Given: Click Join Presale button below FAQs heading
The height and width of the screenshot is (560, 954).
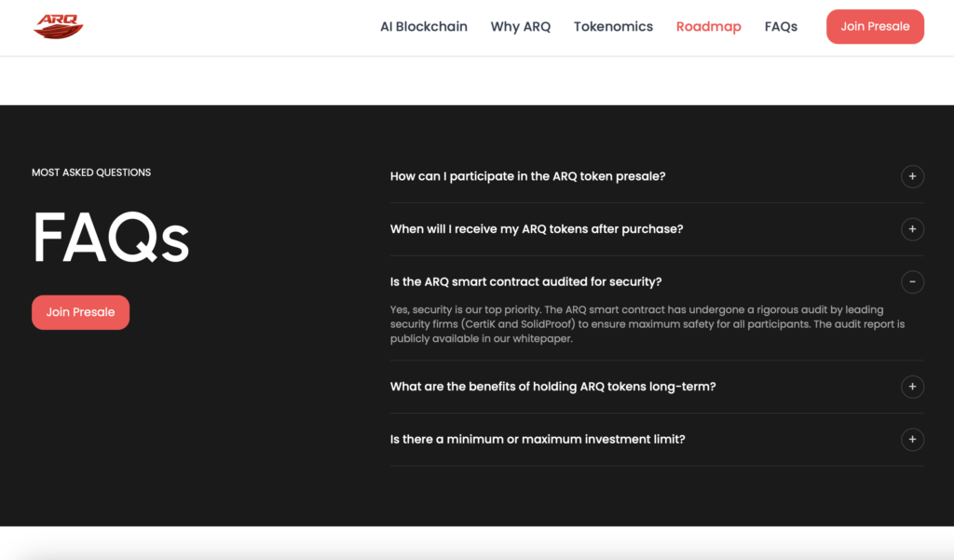Looking at the screenshot, I should tap(80, 312).
